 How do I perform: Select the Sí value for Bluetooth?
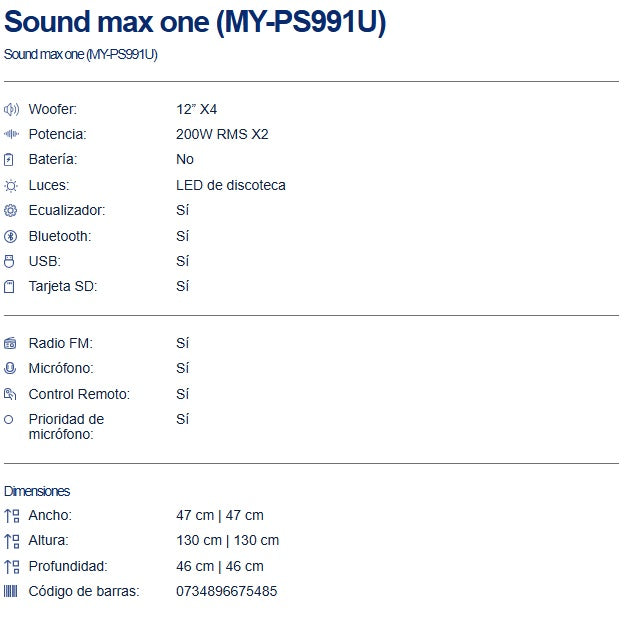coord(182,236)
